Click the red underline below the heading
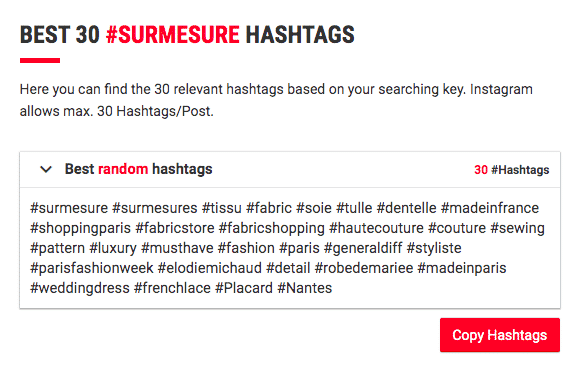 [40, 61]
